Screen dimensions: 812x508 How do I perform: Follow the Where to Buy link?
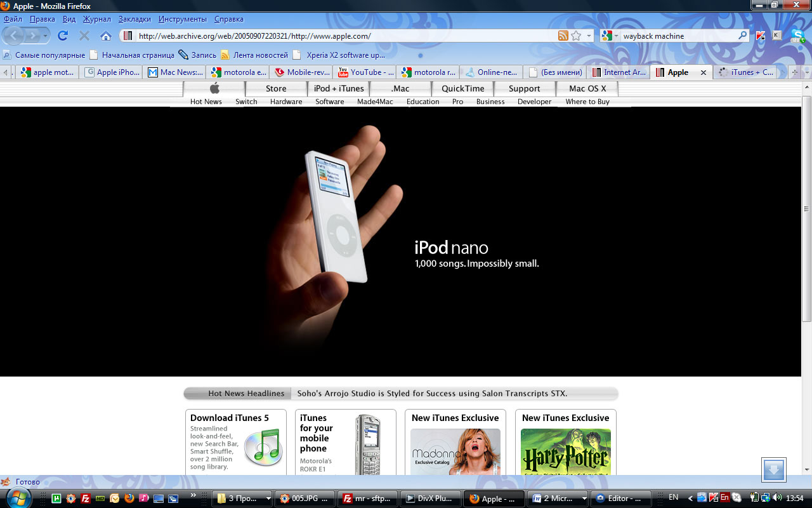(587, 102)
